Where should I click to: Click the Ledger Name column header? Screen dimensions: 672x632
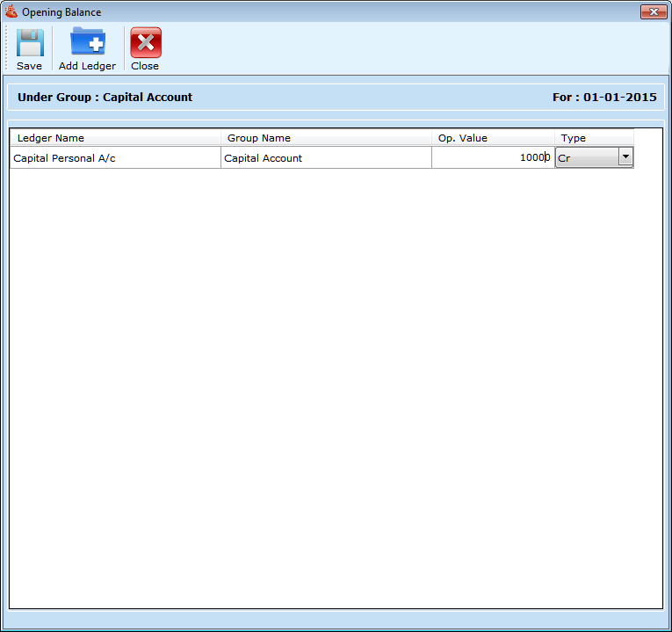point(114,138)
